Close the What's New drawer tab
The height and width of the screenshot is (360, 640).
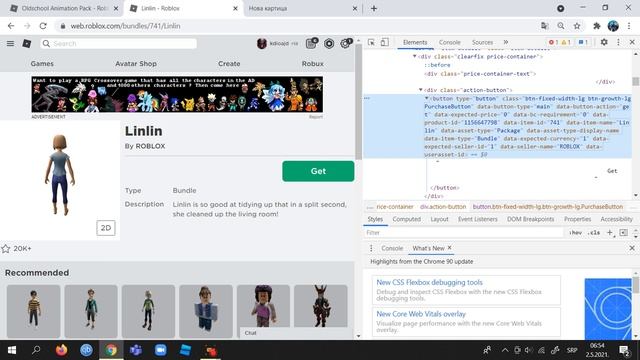point(450,248)
